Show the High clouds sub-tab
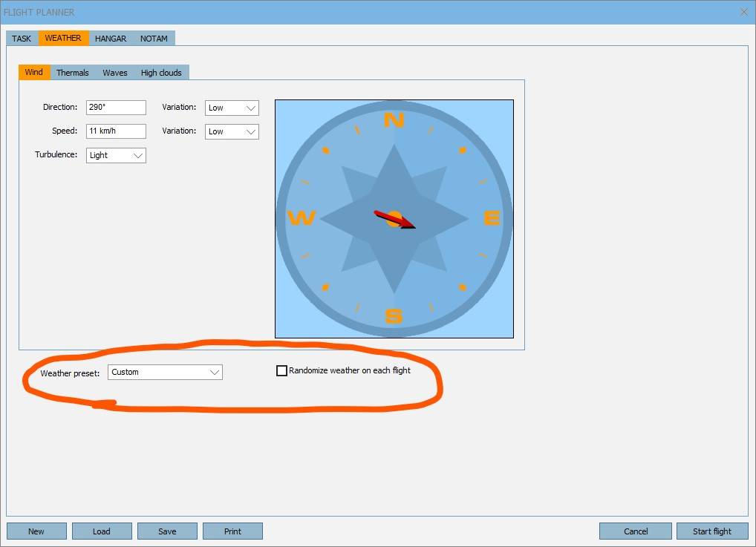The image size is (756, 547). [161, 73]
